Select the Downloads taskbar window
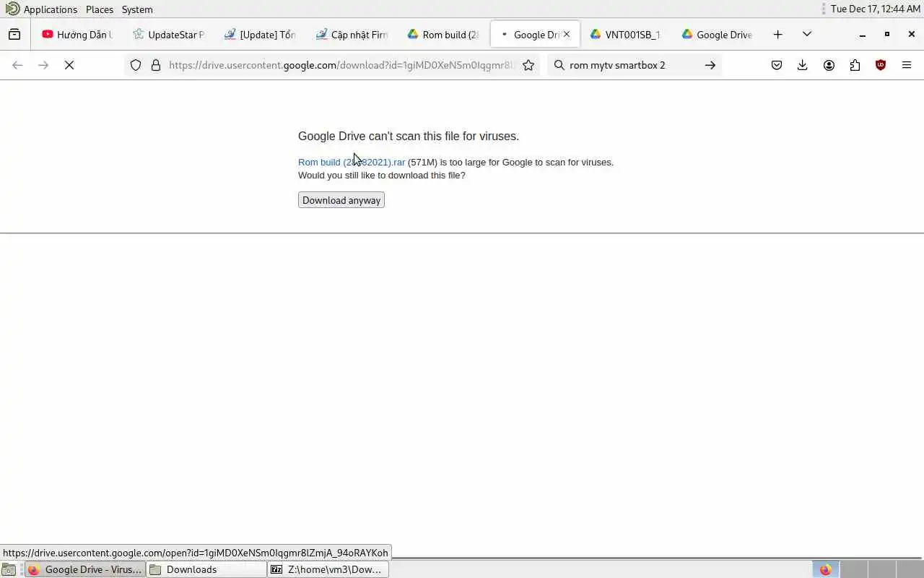924x578 pixels. pos(206,569)
